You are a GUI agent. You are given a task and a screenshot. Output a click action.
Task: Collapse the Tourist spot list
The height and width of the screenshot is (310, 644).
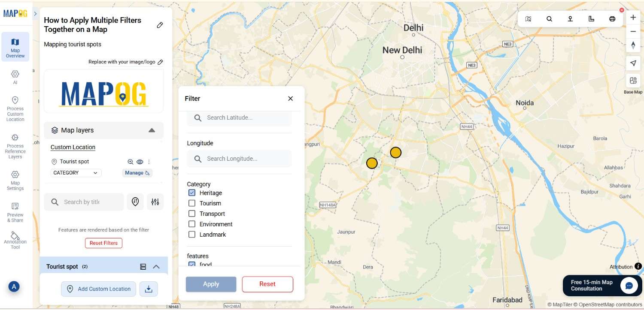pos(156,267)
